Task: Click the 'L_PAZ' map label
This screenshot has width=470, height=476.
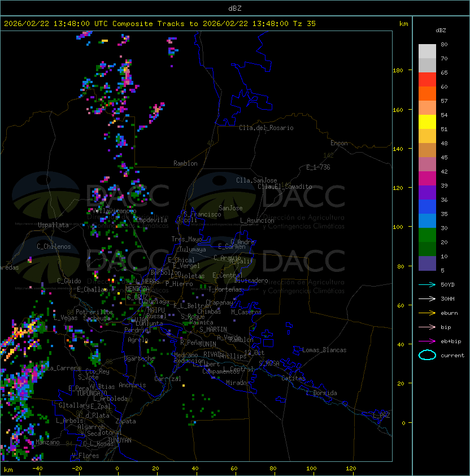Action: point(381,416)
